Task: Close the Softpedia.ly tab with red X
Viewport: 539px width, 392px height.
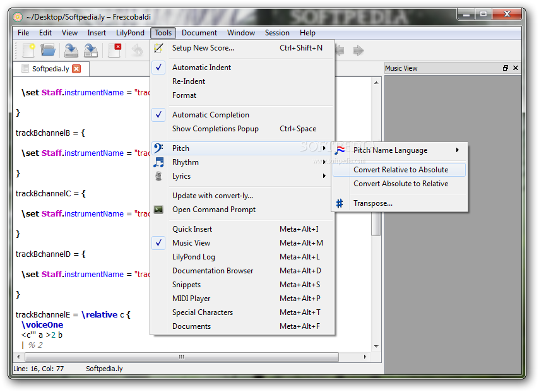Action: (x=76, y=69)
